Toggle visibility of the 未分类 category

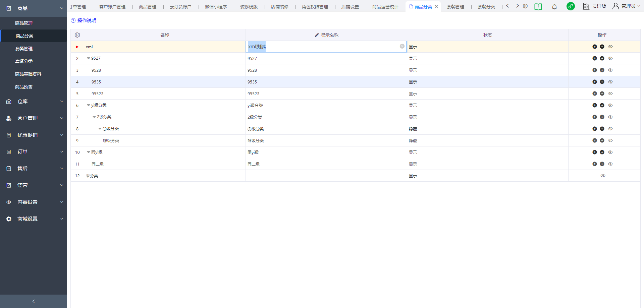(603, 176)
